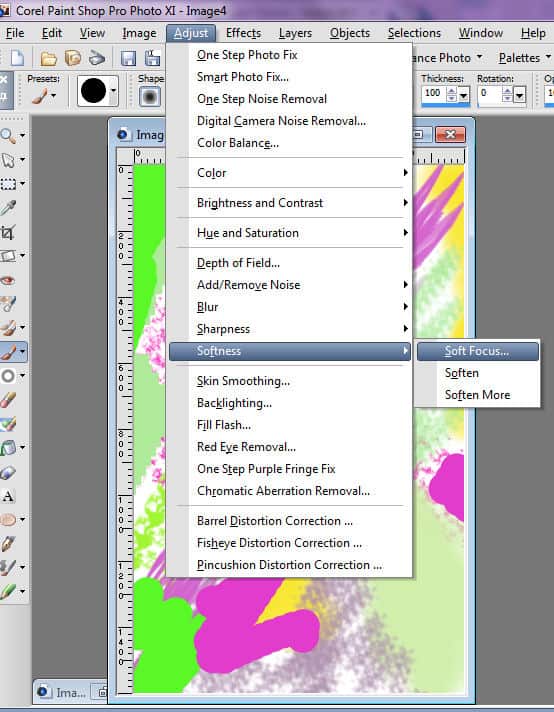Select the Zoom magnifier tool

click(8, 135)
